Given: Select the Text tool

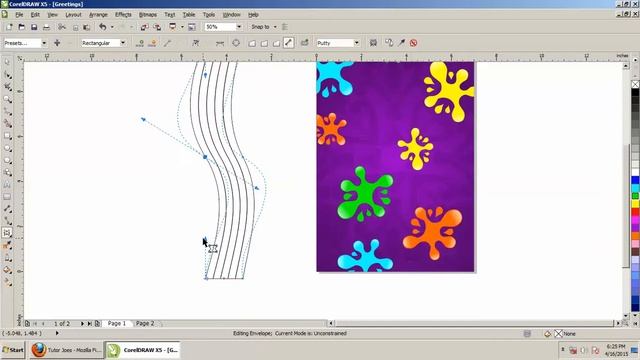Looking at the screenshot, I should tap(7, 185).
